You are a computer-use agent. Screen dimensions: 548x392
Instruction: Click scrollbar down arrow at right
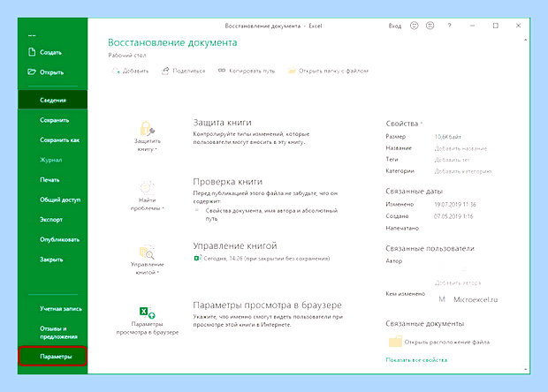pyautogui.click(x=525, y=369)
